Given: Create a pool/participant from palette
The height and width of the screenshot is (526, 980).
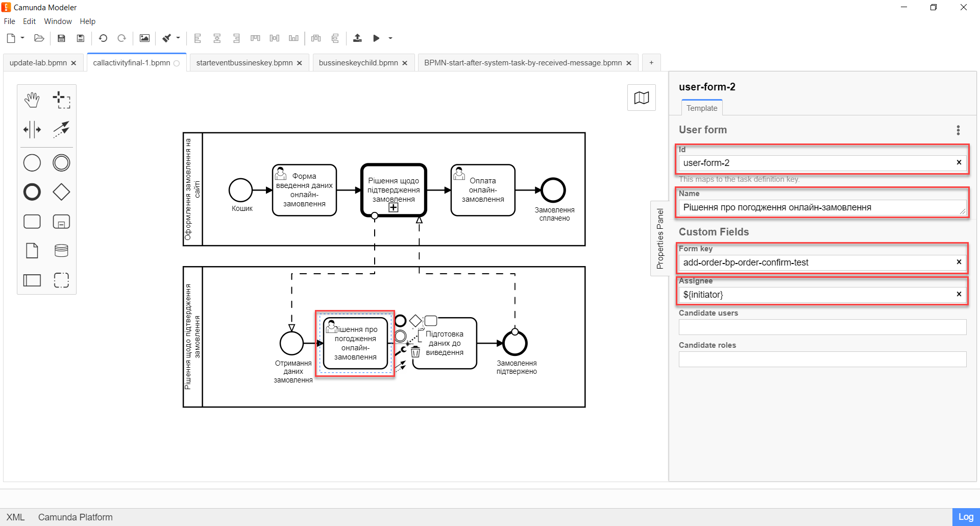Looking at the screenshot, I should tap(32, 280).
